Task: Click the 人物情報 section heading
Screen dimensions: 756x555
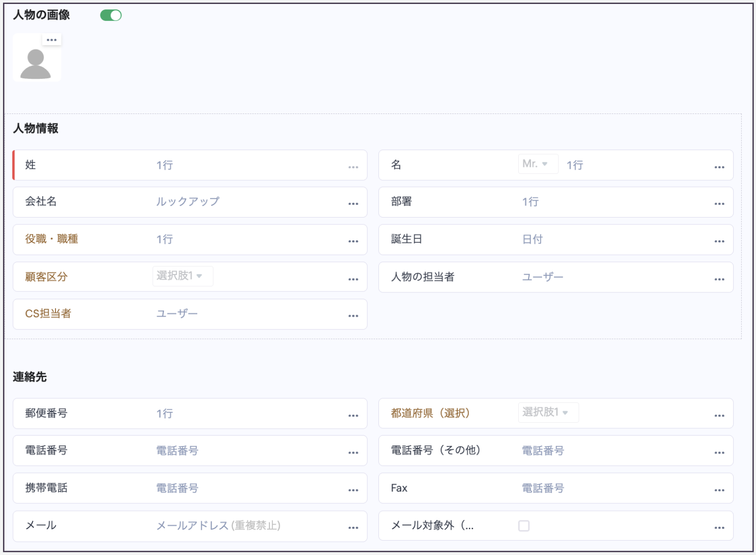Action: click(36, 128)
